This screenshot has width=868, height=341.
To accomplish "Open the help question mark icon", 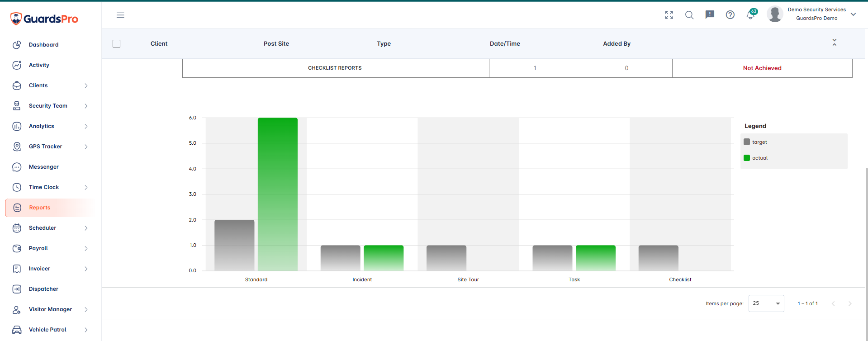I will point(730,15).
